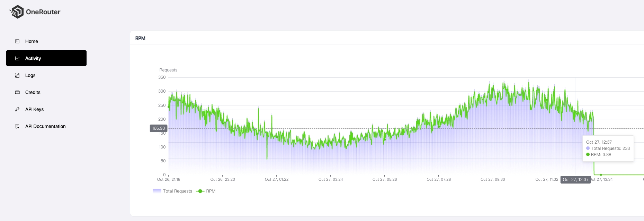644x221 pixels.
Task: Click the Activity chart icon in the sidebar
Action: pyautogui.click(x=17, y=58)
